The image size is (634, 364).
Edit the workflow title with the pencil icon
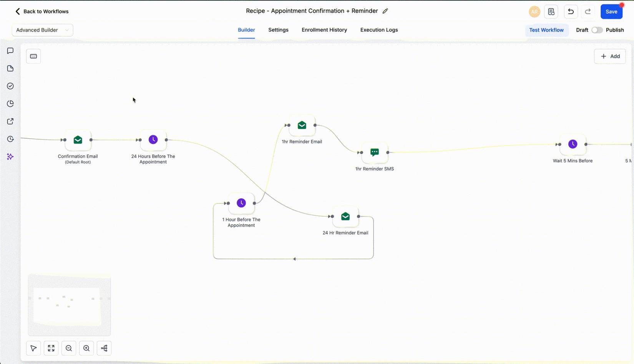pyautogui.click(x=386, y=11)
